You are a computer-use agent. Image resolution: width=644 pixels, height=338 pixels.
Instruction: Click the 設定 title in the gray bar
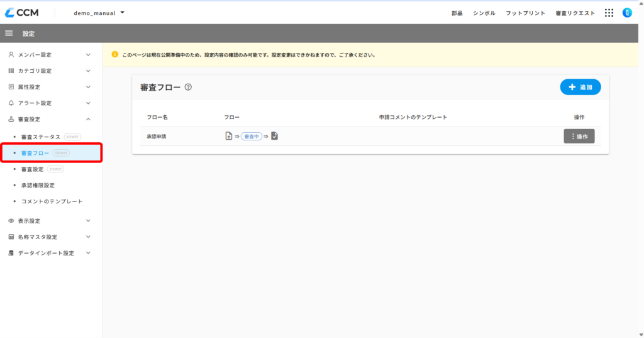click(28, 34)
